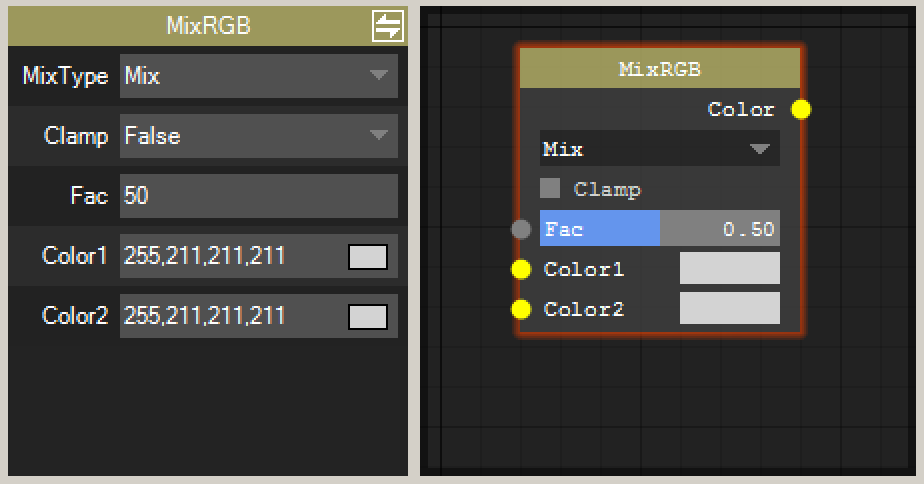Open the Color1 swatch in the properties panel

(367, 257)
